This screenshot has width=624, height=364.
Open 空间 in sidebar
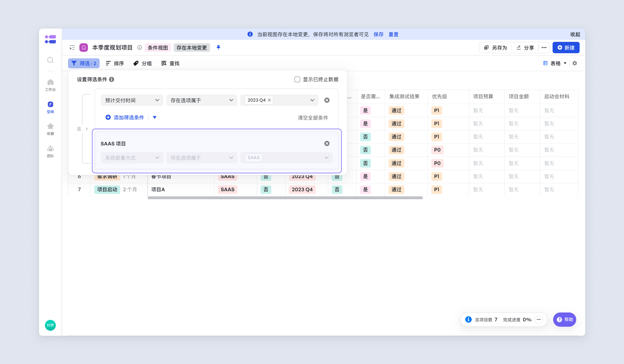pos(50,107)
